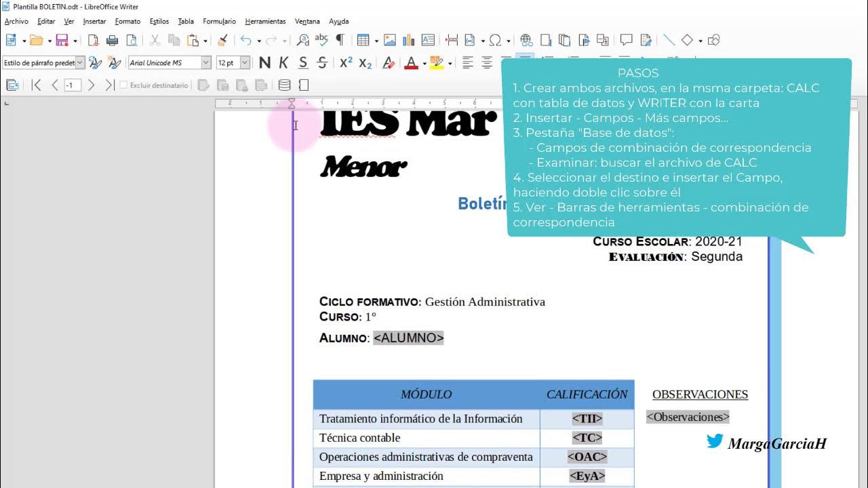Go to the next mail merge record
Image resolution: width=868 pixels, height=488 pixels.
(91, 85)
